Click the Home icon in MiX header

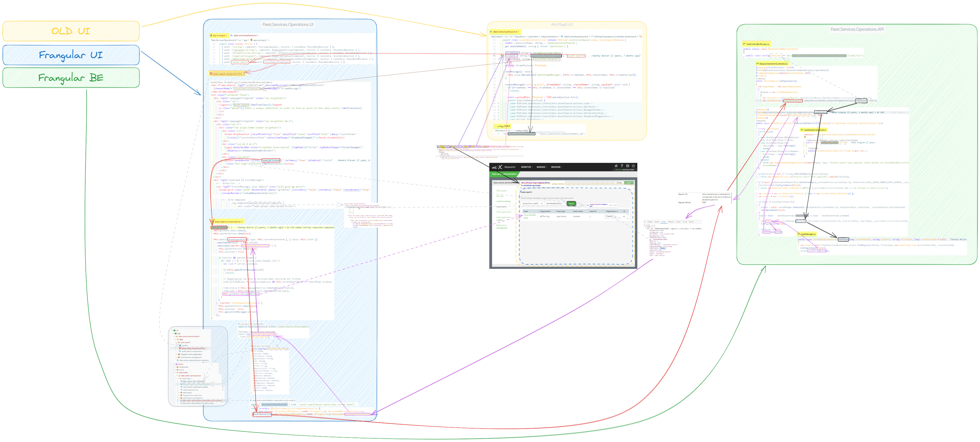(616, 166)
